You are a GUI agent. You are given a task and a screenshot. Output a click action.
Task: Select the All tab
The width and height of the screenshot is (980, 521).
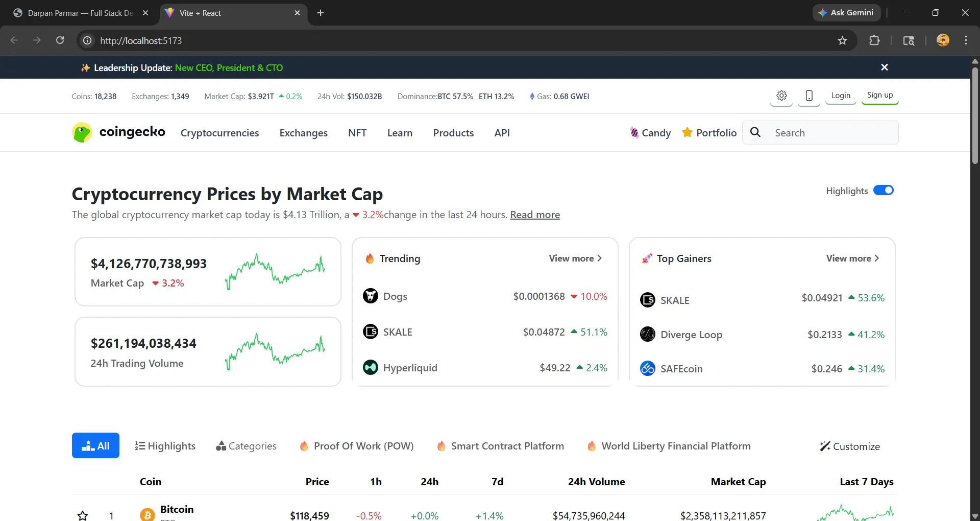tap(95, 445)
